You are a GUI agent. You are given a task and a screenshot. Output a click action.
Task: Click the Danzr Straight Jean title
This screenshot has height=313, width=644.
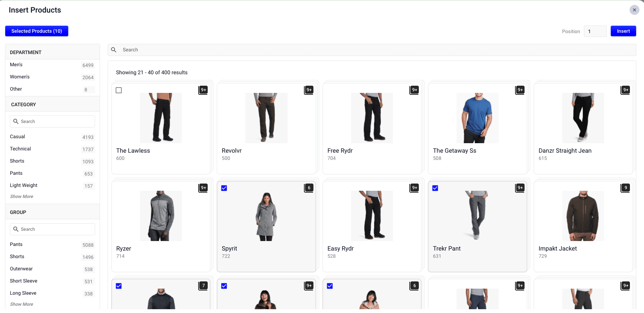(565, 151)
